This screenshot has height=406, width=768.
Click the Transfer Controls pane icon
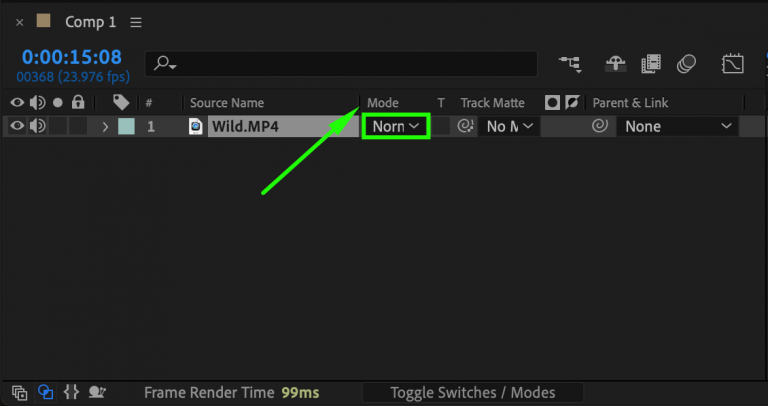(x=45, y=393)
